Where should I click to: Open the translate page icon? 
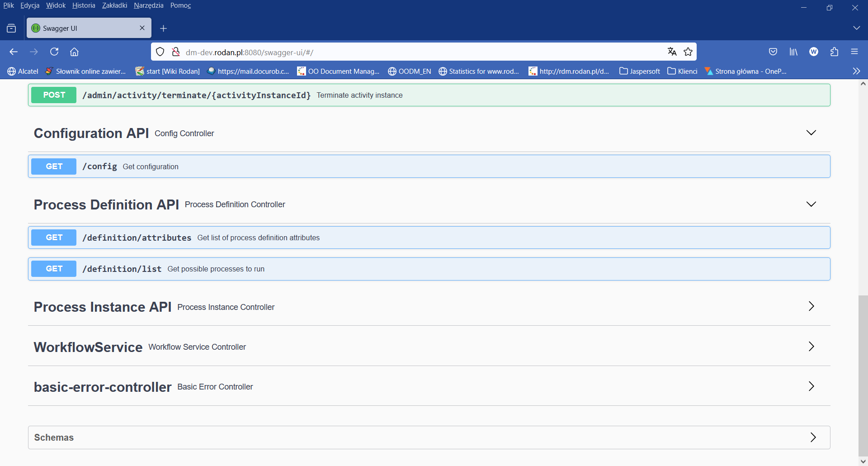point(672,52)
